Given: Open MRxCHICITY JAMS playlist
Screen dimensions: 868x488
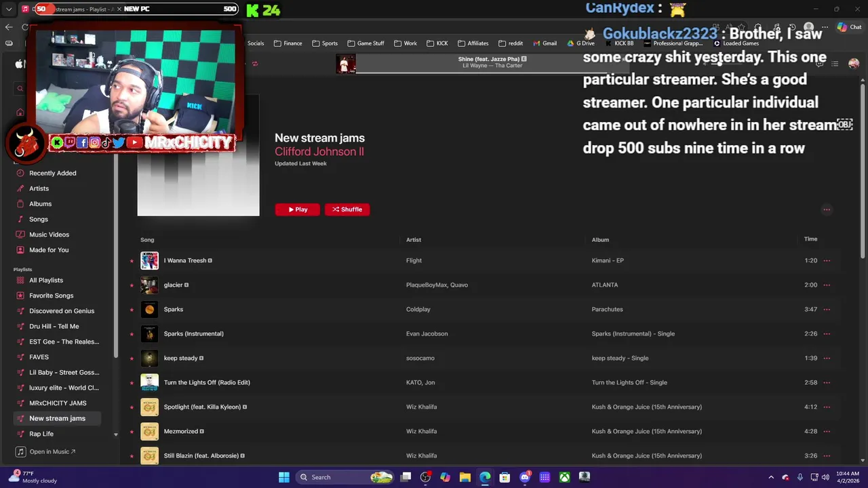Looking at the screenshot, I should pos(58,403).
